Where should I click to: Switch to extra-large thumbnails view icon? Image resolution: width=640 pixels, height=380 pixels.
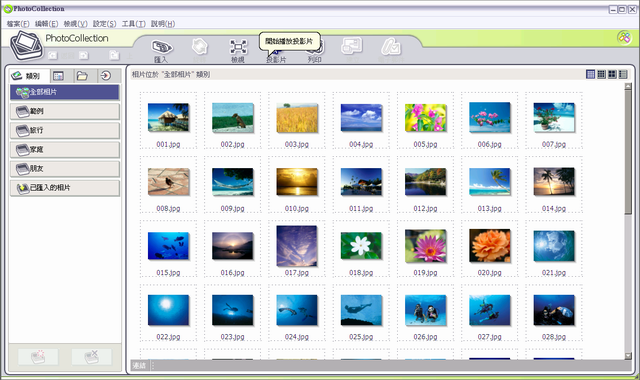[612, 74]
